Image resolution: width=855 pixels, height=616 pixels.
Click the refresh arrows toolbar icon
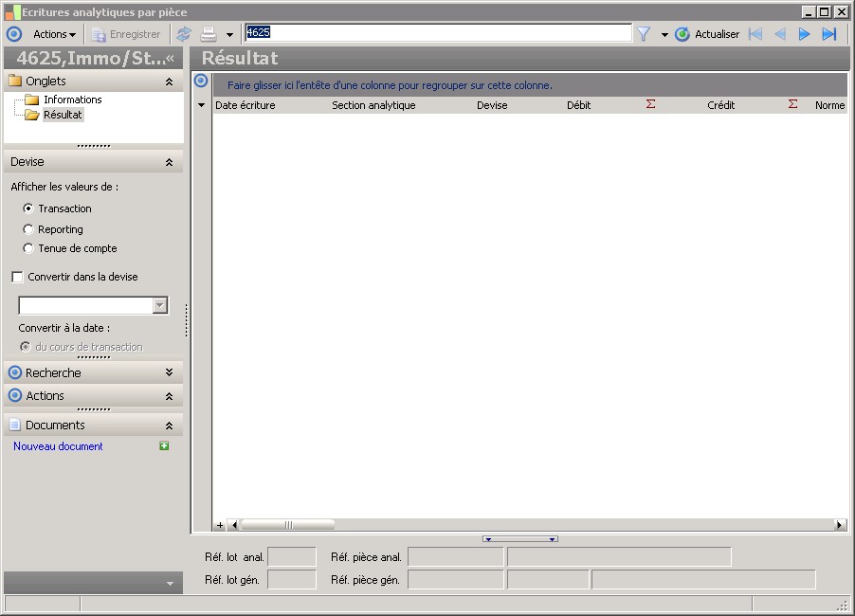[x=184, y=34]
